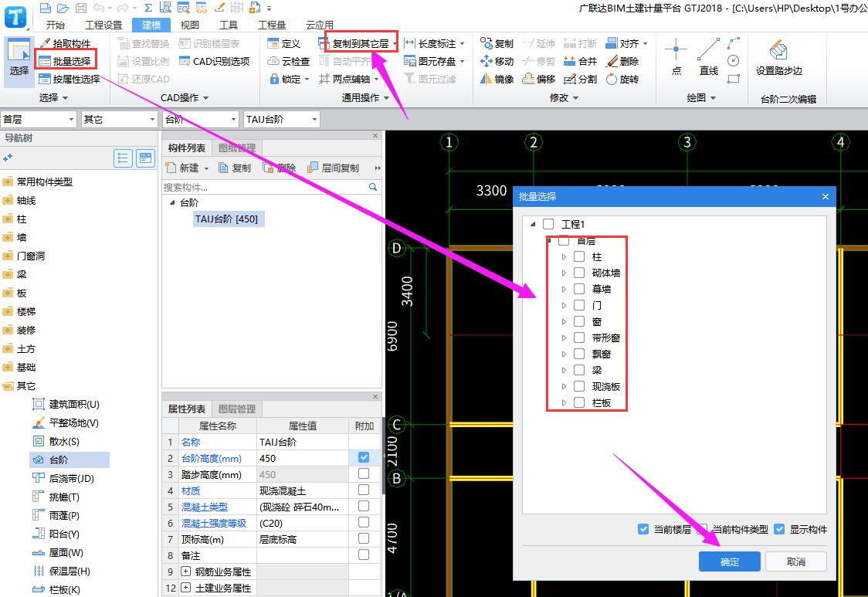The height and width of the screenshot is (597, 868).
Task: Collapse the 台阶 node in component list
Action: point(172,202)
